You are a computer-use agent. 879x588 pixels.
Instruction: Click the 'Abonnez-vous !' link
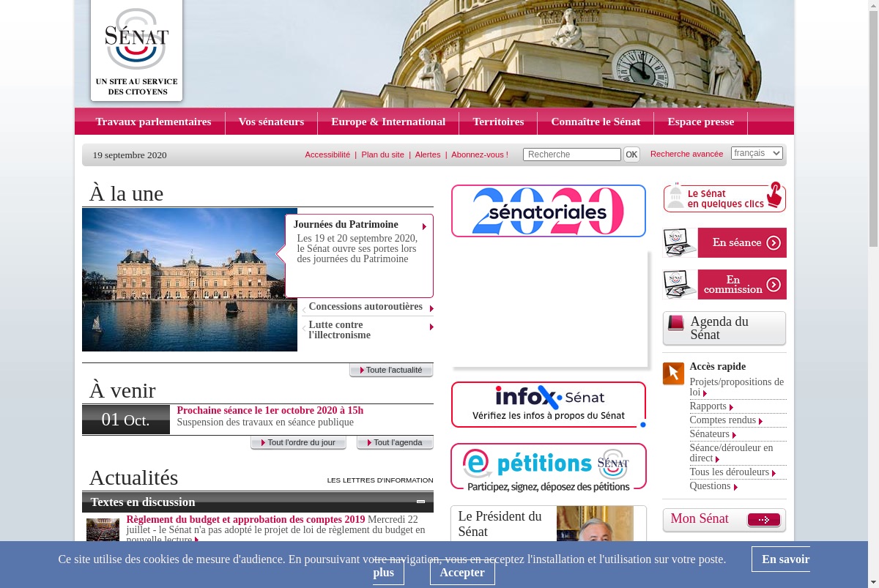[x=480, y=155]
